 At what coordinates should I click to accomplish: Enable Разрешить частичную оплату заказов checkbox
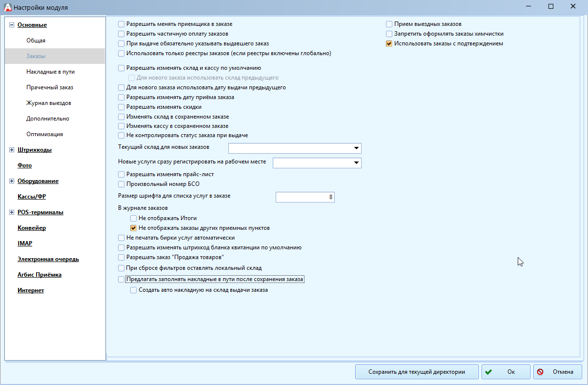pos(122,34)
